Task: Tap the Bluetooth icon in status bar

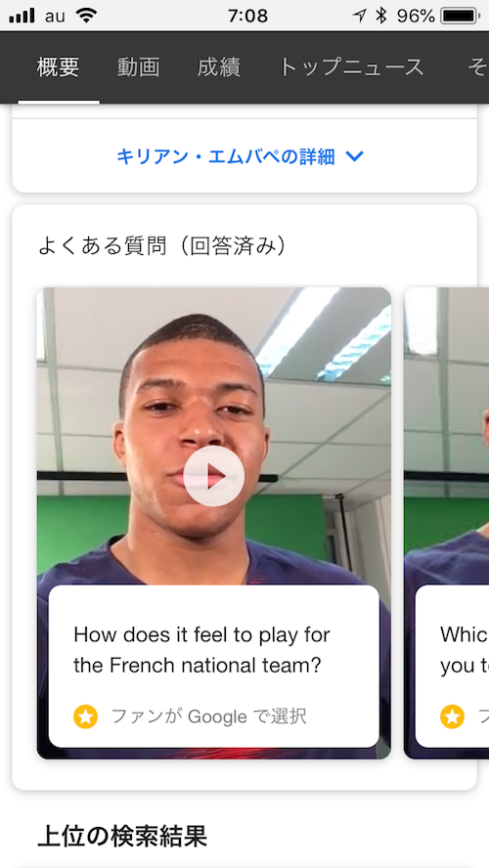Action: [x=381, y=16]
